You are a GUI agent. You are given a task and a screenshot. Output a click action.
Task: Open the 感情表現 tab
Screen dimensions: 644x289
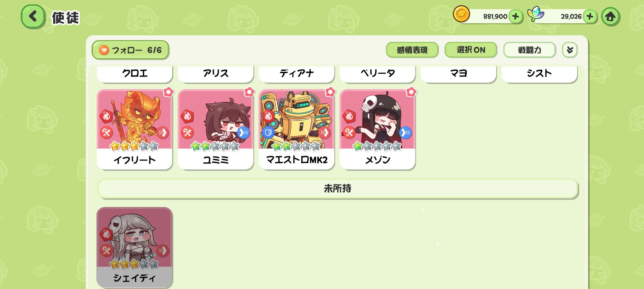coord(412,50)
